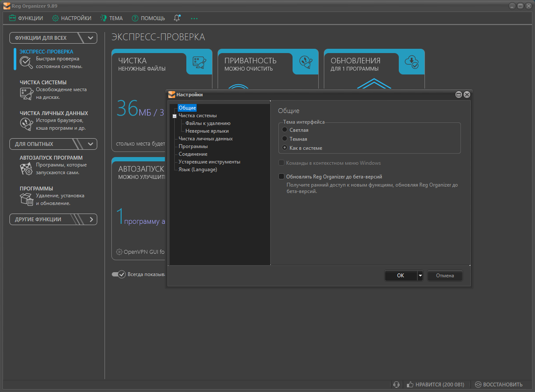Click the System Cleanup sidebar icon
This screenshot has height=392, width=535.
click(27, 94)
